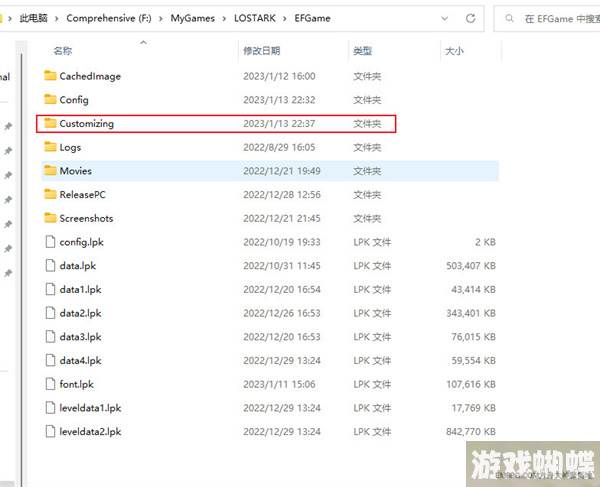Expand the chevron after Comprehensive (F:)

161,18
